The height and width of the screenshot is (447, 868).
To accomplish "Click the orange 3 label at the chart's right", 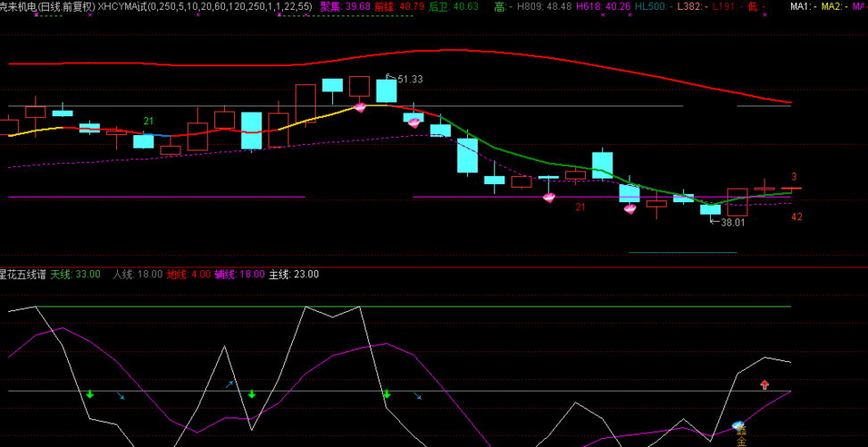I will 794,177.
